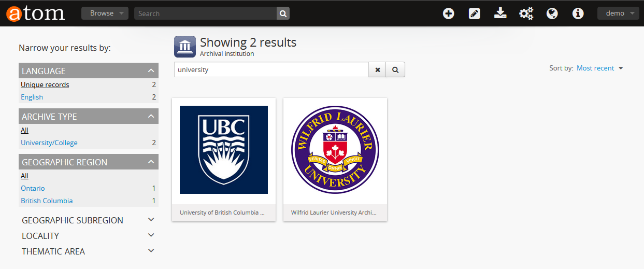Filter by University/College archive type
Viewport: 644px width, 269px height.
point(49,143)
